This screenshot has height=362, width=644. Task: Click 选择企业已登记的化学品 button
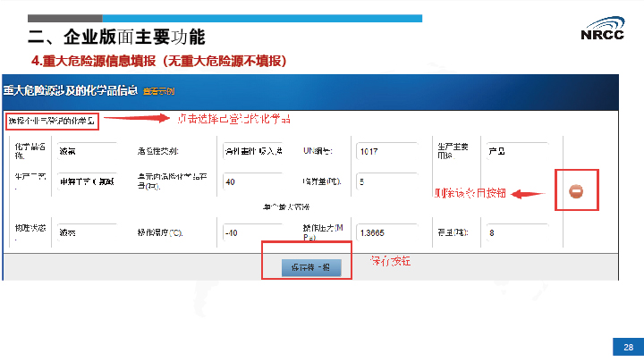click(x=52, y=120)
